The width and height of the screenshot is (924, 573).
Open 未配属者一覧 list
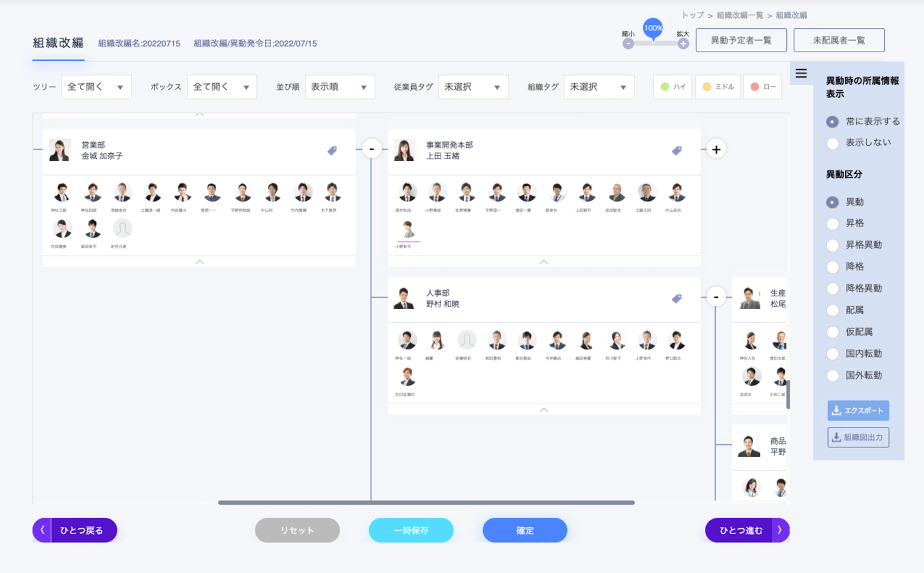click(839, 40)
